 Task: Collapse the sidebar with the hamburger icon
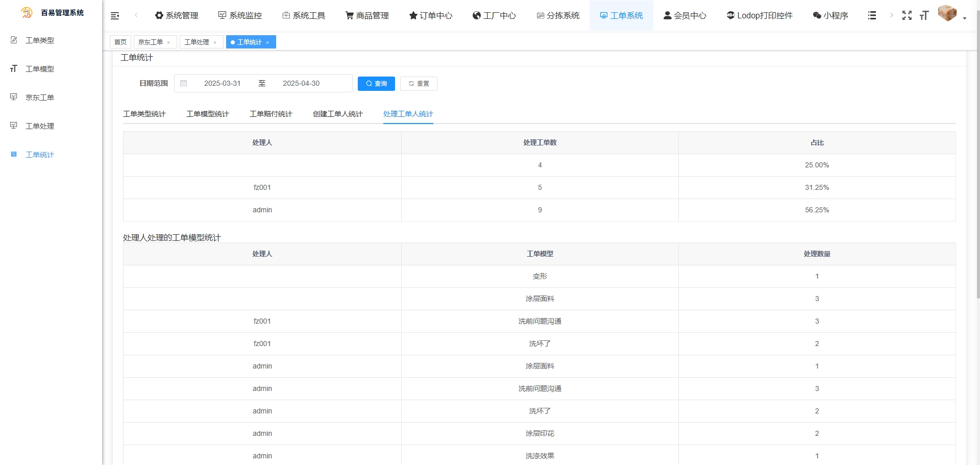click(x=115, y=16)
